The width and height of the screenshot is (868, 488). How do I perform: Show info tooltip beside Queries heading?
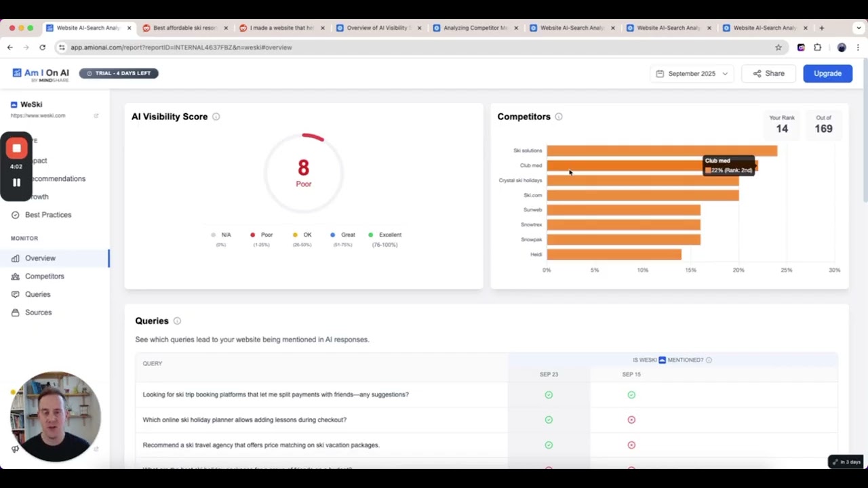pyautogui.click(x=177, y=321)
